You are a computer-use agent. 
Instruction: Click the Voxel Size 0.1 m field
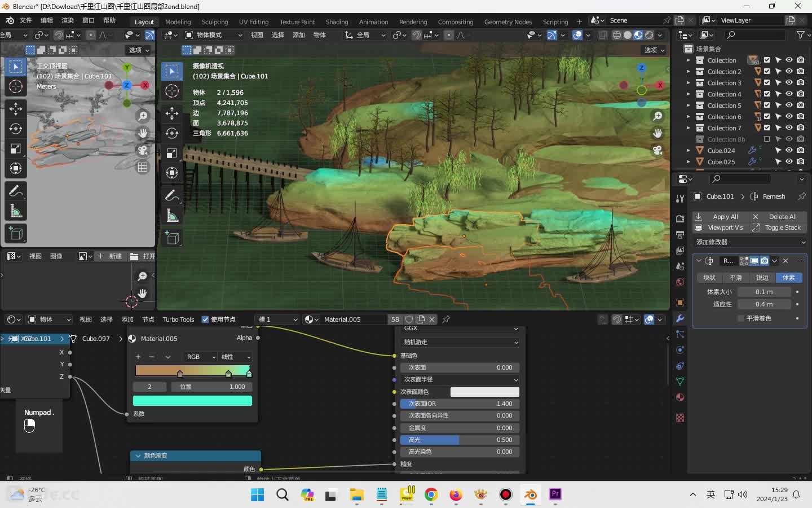coord(764,292)
